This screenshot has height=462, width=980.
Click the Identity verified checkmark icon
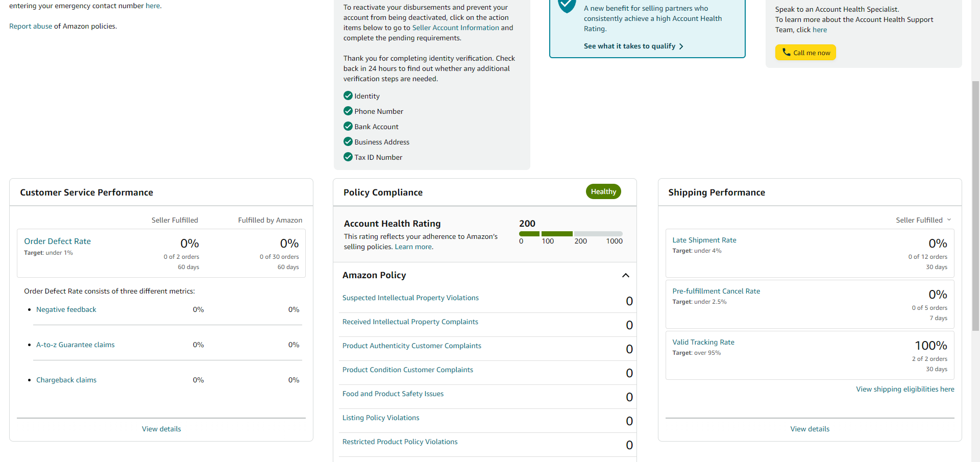(348, 95)
